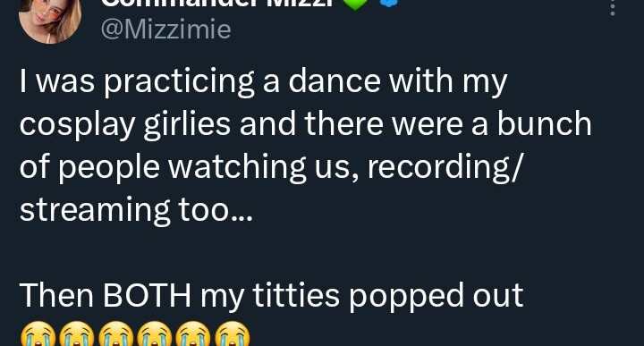Image resolution: width=644 pixels, height=346 pixels.
Task: Click the blue verified badge
Action: tap(388, 4)
